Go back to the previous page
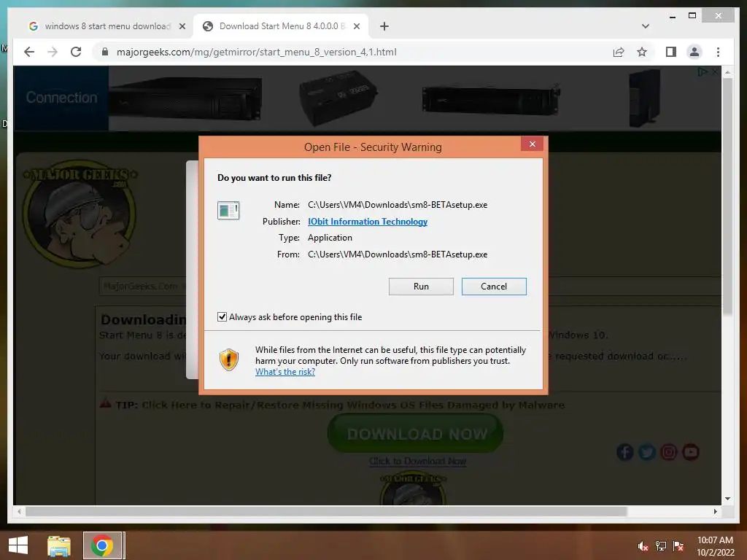Screen dimensions: 747x560 tap(29, 52)
